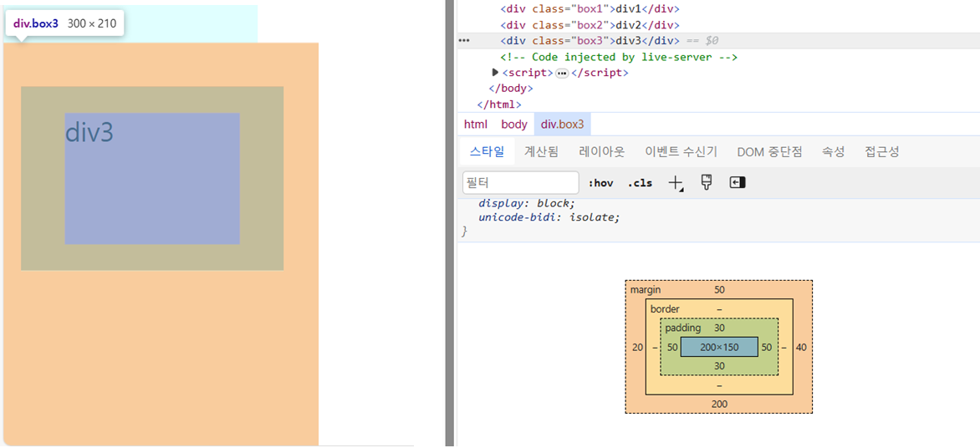Screen dimensions: 980x448
Task: Click the live-server injected code comment
Action: coord(619,57)
